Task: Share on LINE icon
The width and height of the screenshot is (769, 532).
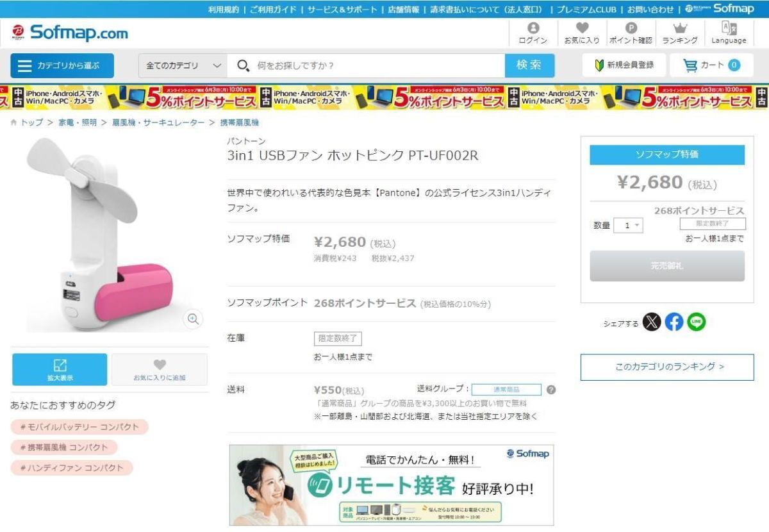Action: (697, 322)
